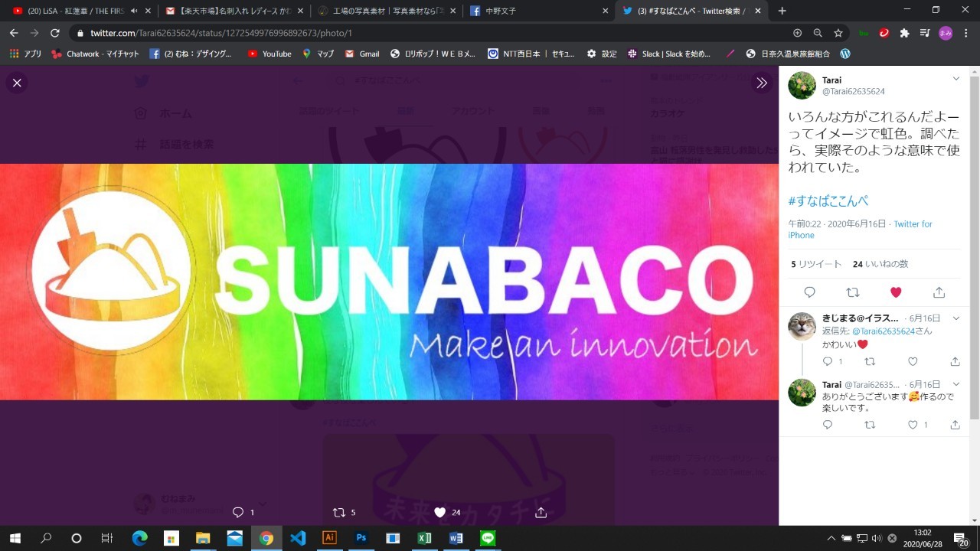Like Tarai's ありがとうございます comment
Viewport: 980px width, 551px height.
913,425
